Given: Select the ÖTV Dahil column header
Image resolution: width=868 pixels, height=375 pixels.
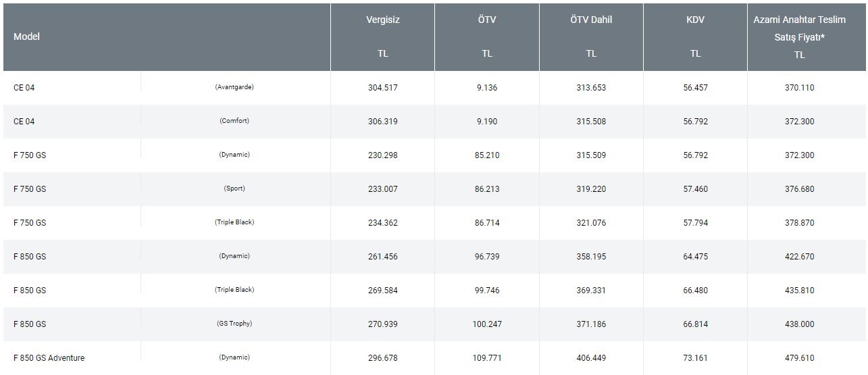Looking at the screenshot, I should point(591,37).
